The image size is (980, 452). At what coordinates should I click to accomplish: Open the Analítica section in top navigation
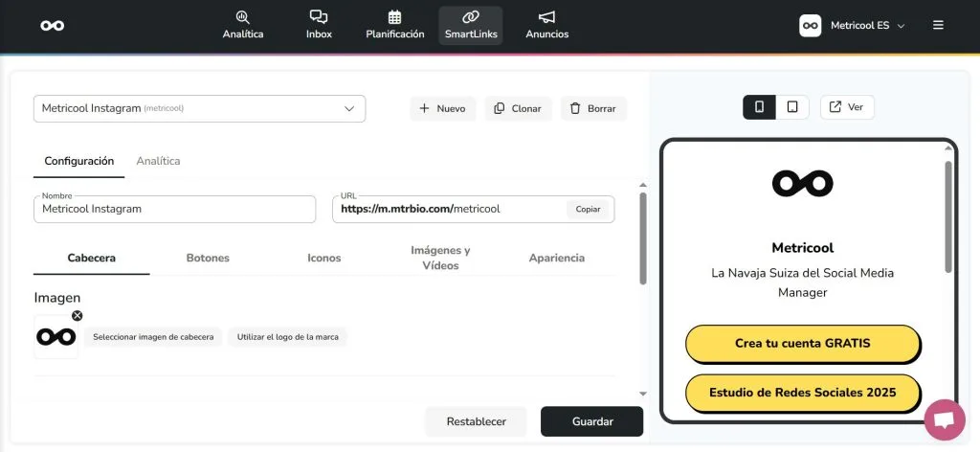coord(242,25)
